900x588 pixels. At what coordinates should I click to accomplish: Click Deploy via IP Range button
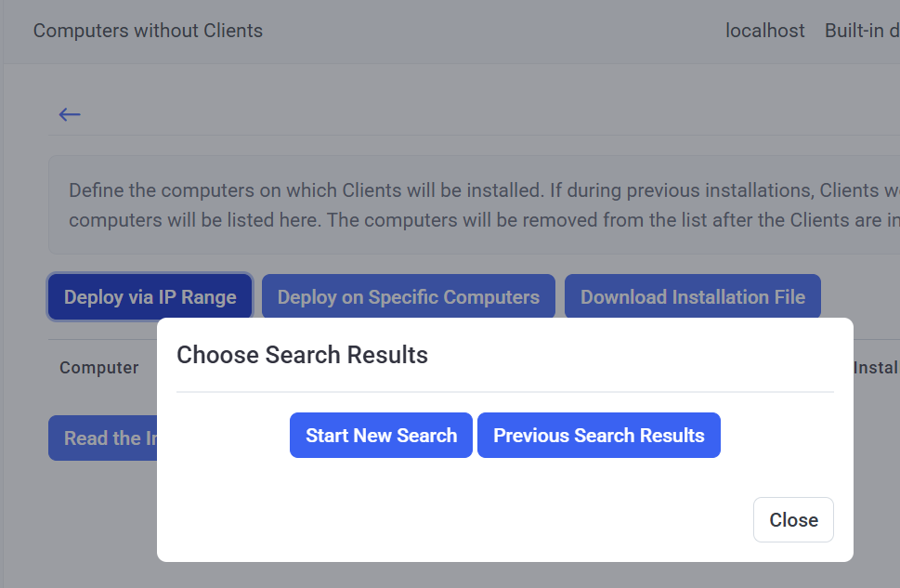(x=150, y=297)
